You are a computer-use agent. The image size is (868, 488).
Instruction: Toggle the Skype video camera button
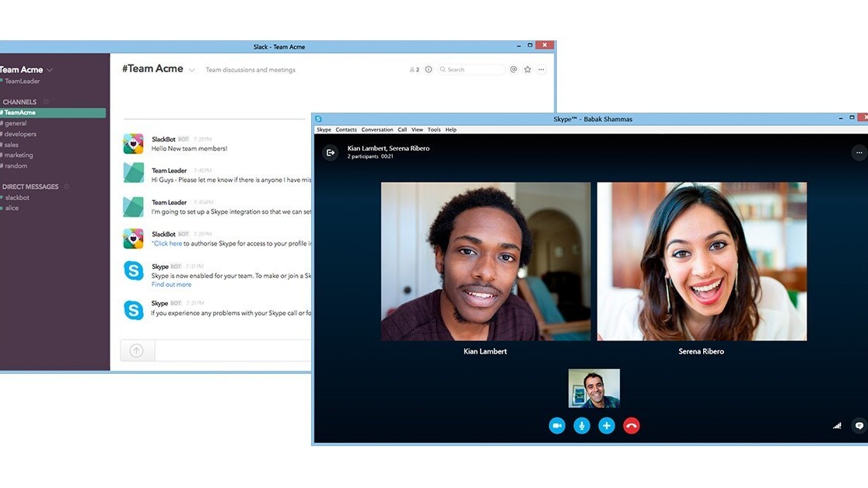tap(557, 426)
